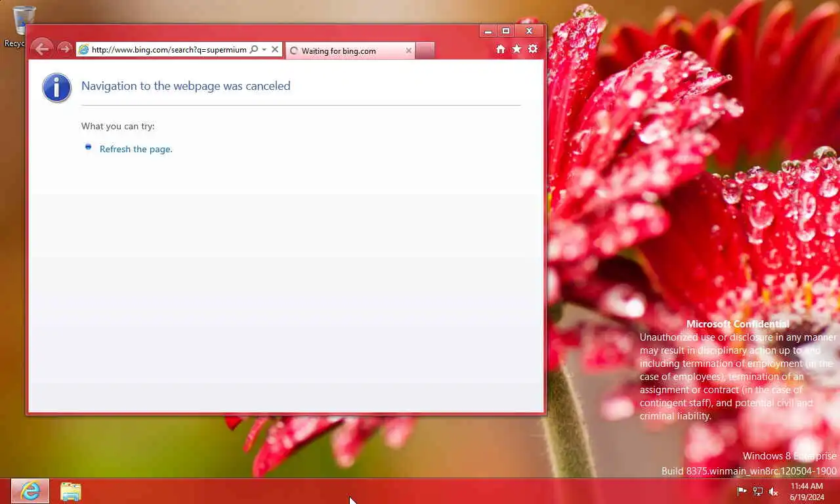The image size is (840, 504).
Task: Click the Forward arrow button
Action: point(64,49)
